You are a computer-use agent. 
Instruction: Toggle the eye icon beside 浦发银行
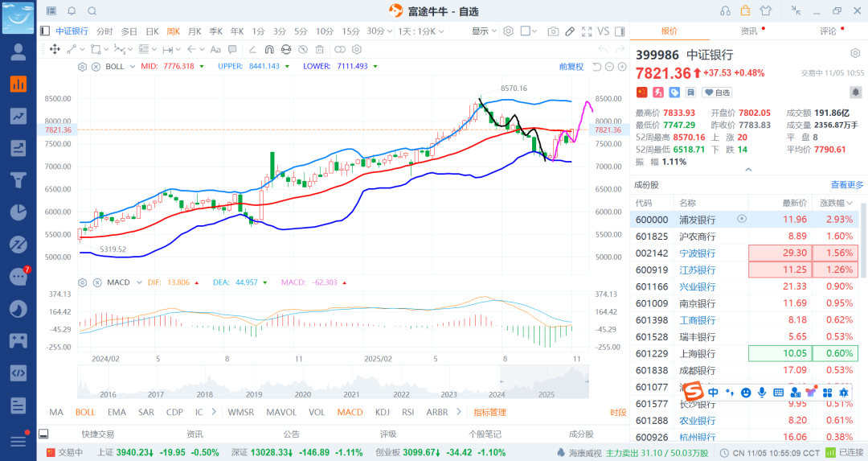click(x=742, y=219)
